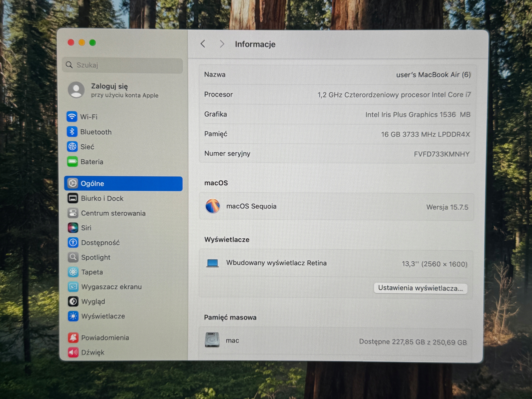The image size is (532, 399).
Task: Click the yellow minimize window button
Action: 82,43
